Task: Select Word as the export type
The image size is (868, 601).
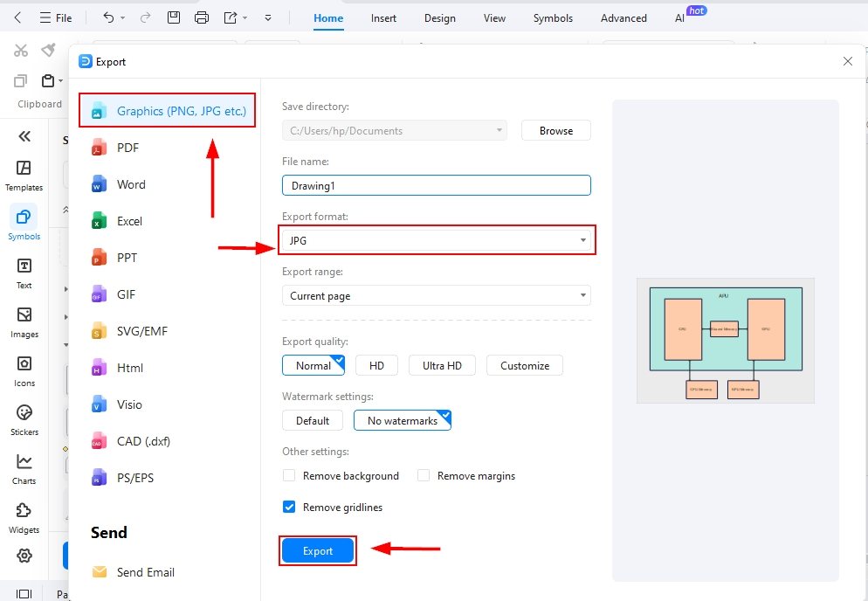Action: click(x=131, y=184)
